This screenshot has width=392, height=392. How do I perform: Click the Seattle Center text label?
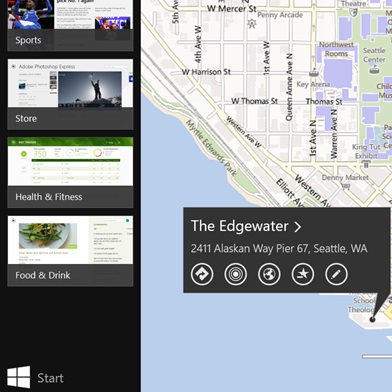click(374, 55)
